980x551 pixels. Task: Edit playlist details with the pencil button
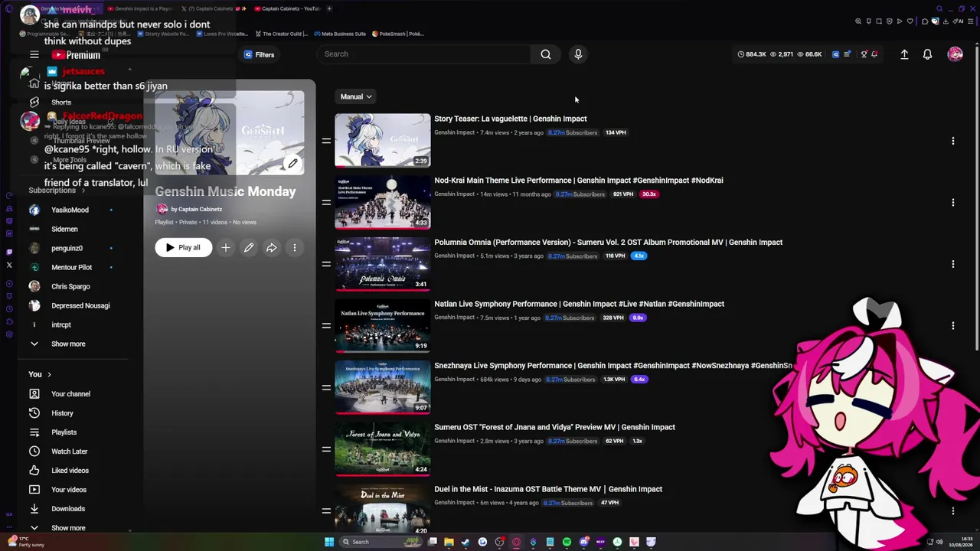(249, 248)
